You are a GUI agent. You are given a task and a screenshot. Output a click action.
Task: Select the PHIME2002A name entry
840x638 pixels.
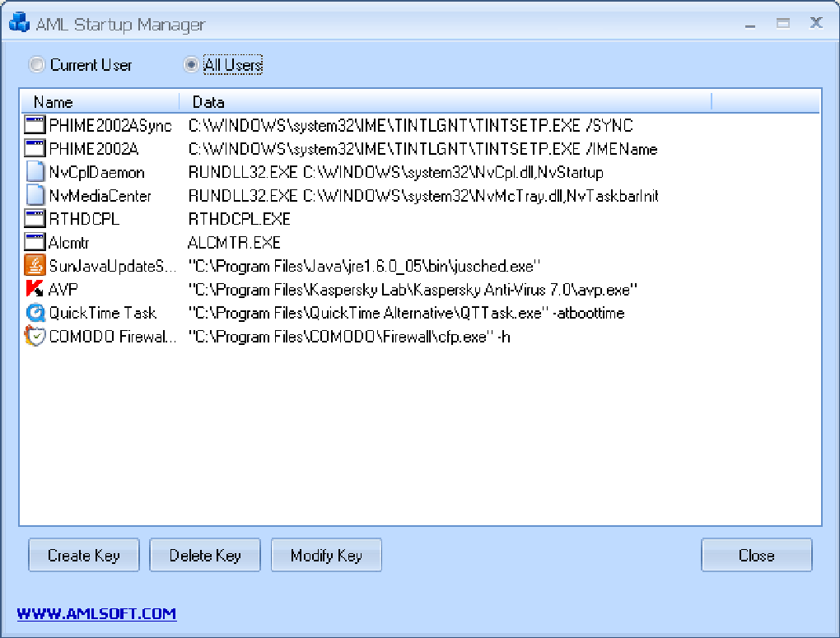(94, 149)
